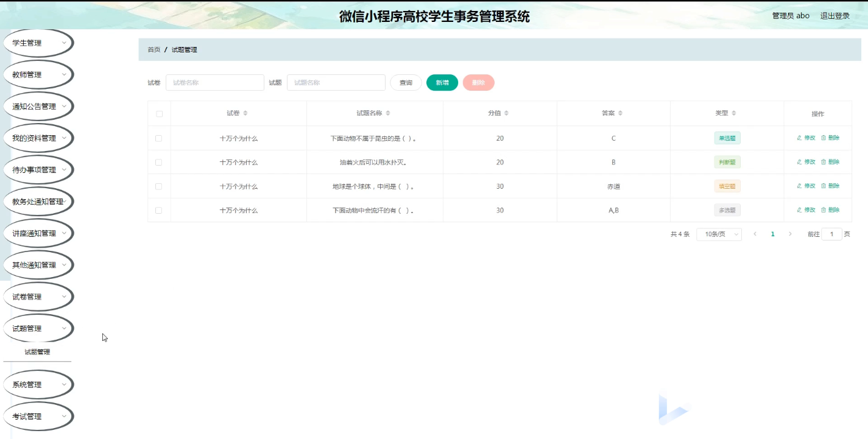Check row for 油着火后可以用水扑灭
The height and width of the screenshot is (439, 868).
159,163
